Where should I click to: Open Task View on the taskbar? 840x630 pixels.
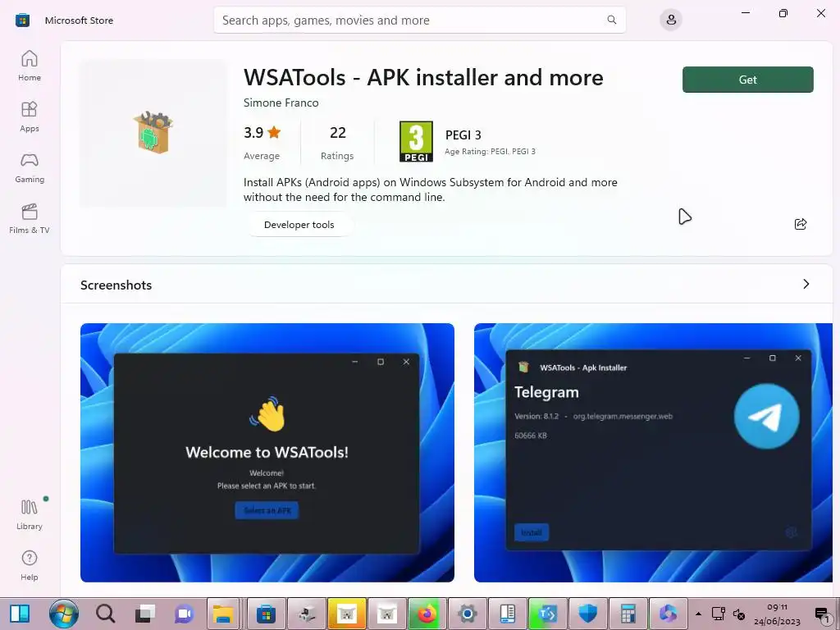point(144,614)
